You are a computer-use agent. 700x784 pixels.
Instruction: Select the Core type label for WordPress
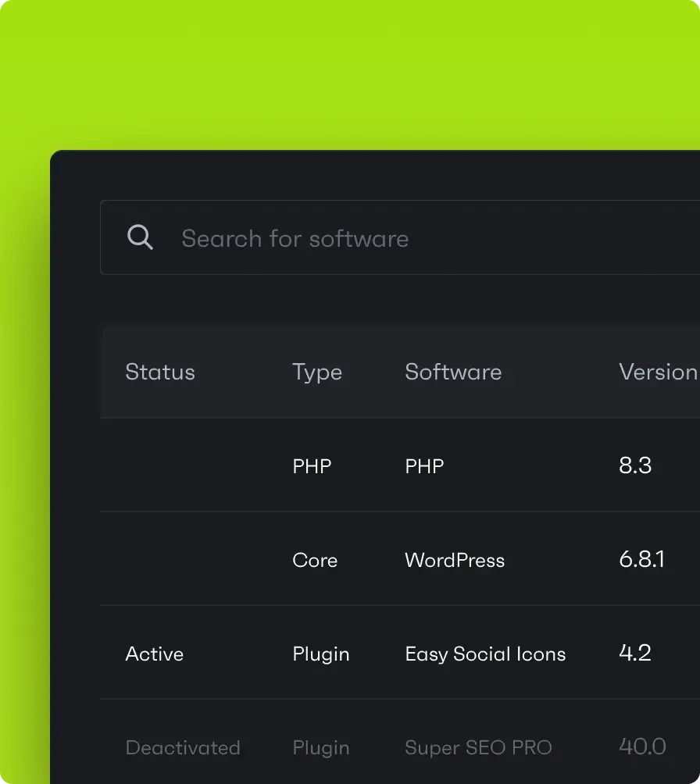pyautogui.click(x=315, y=560)
